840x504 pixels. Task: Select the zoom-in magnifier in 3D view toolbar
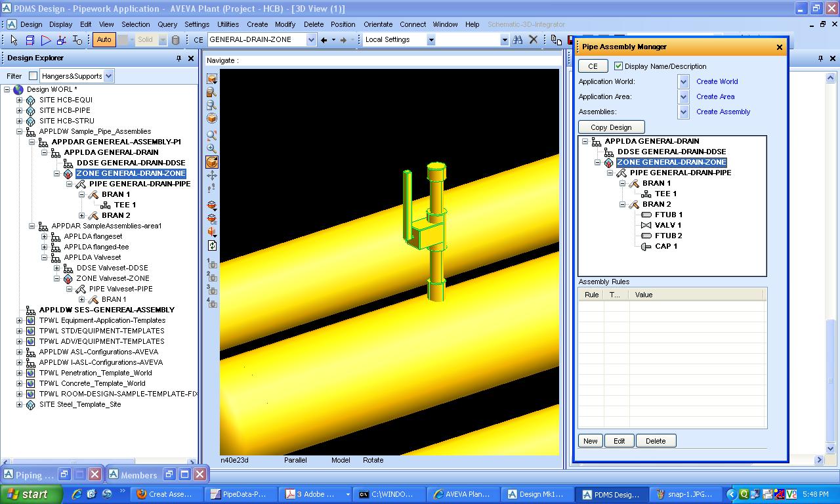tap(212, 148)
